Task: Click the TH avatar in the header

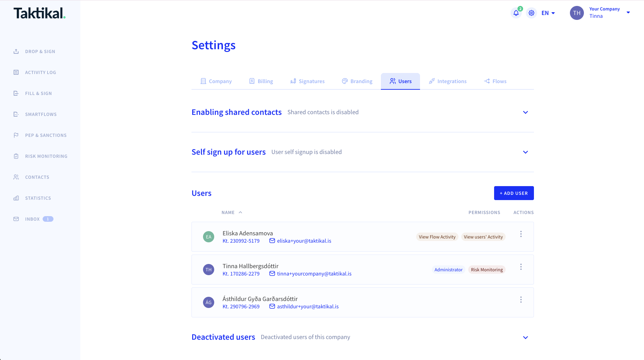Action: click(577, 13)
